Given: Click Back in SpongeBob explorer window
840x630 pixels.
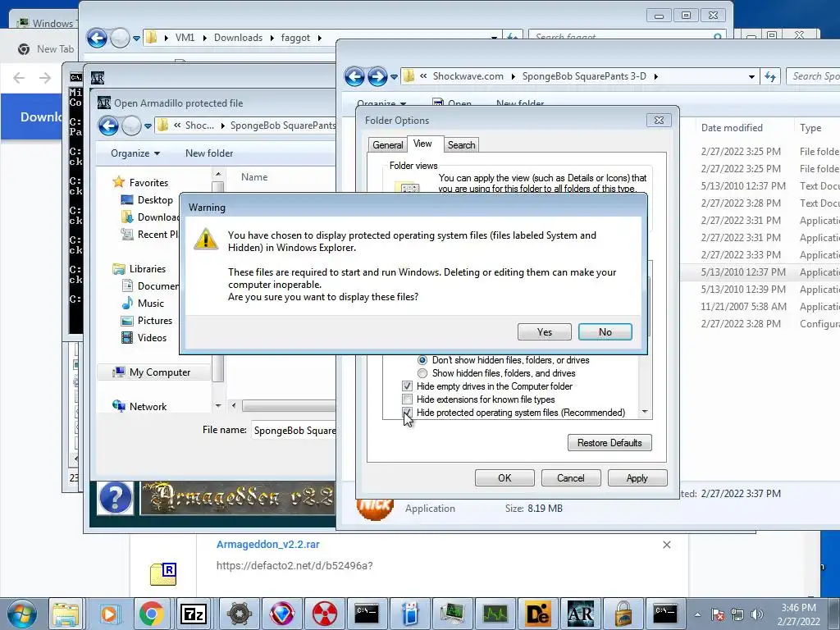Looking at the screenshot, I should 354,76.
